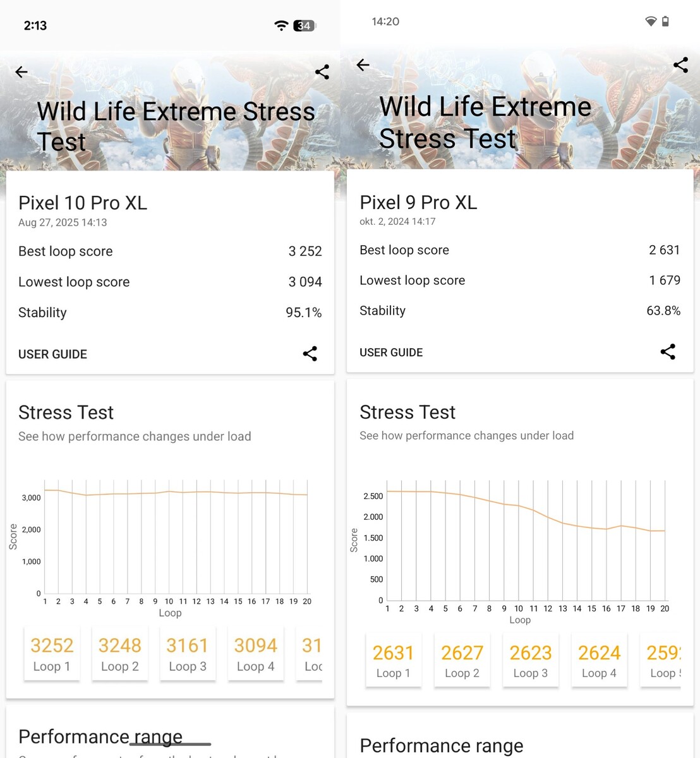Select the Loop 4 card scoring 3094
The height and width of the screenshot is (758, 700).
tap(256, 654)
